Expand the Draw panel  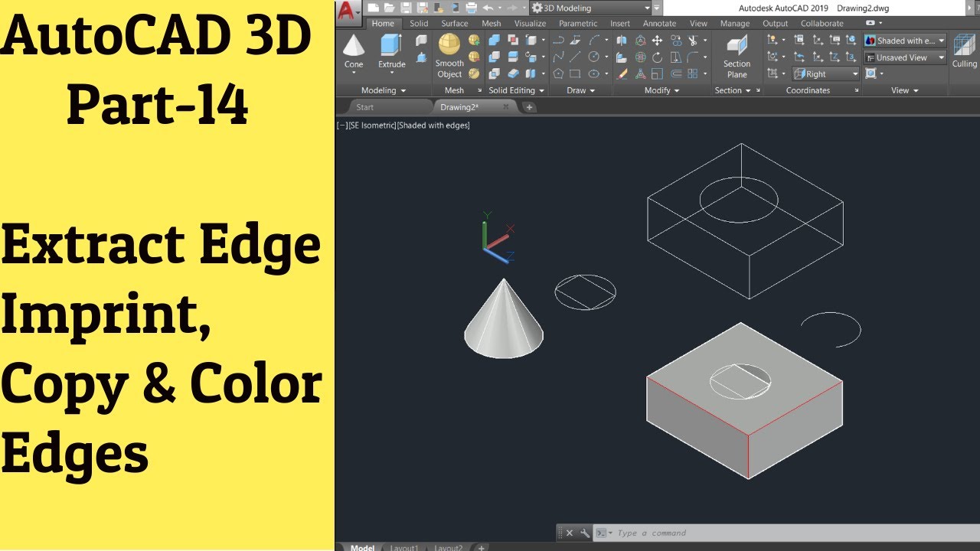pos(580,90)
